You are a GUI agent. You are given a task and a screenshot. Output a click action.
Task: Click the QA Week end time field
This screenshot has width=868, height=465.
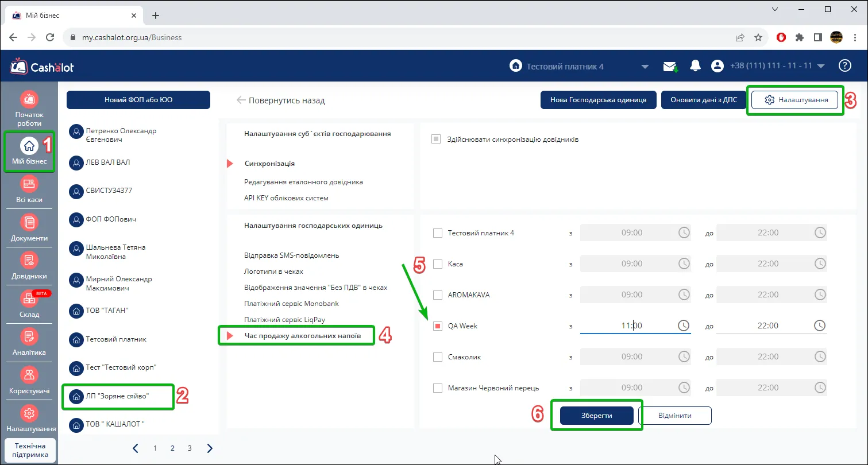click(771, 325)
